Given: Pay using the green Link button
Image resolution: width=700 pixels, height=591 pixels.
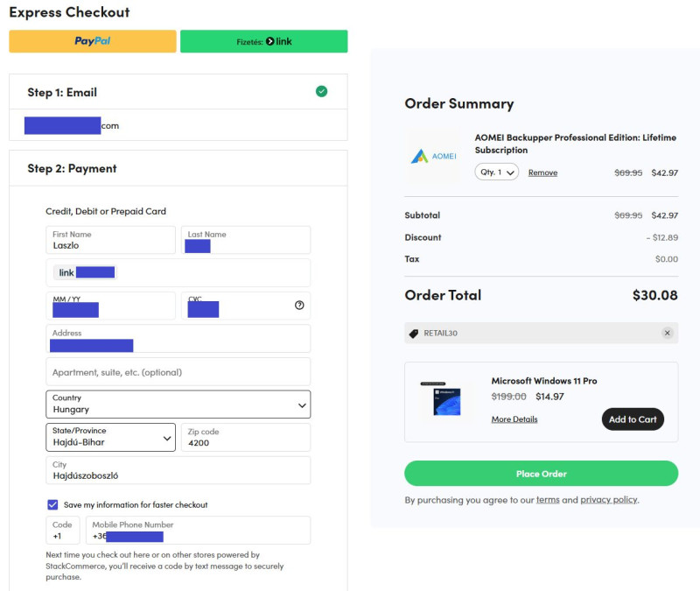Looking at the screenshot, I should pos(264,41).
